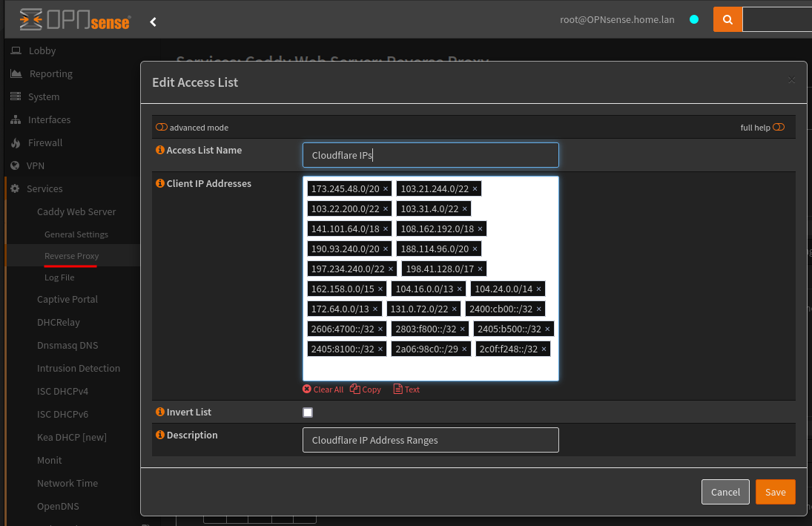Click the Copy link under IP list

(x=366, y=389)
